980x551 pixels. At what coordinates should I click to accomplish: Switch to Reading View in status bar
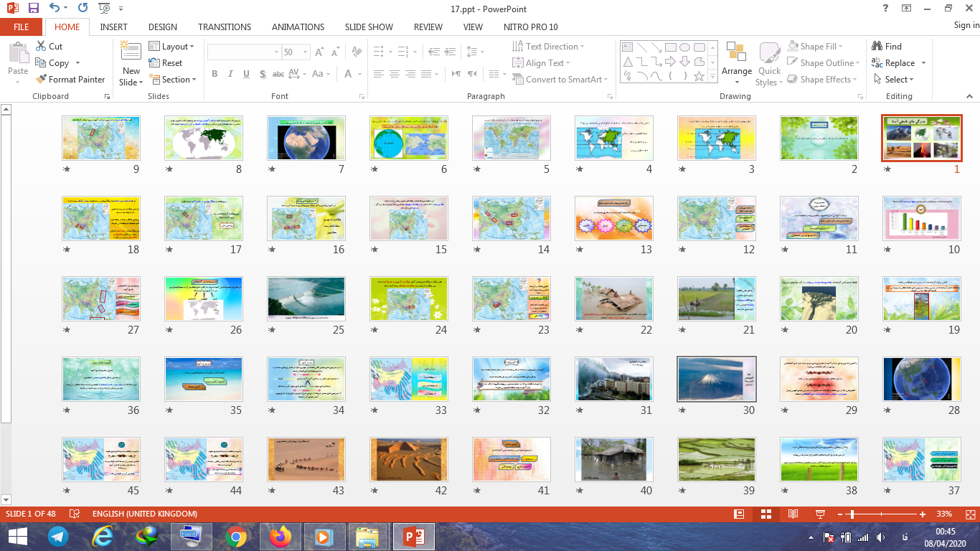click(793, 514)
